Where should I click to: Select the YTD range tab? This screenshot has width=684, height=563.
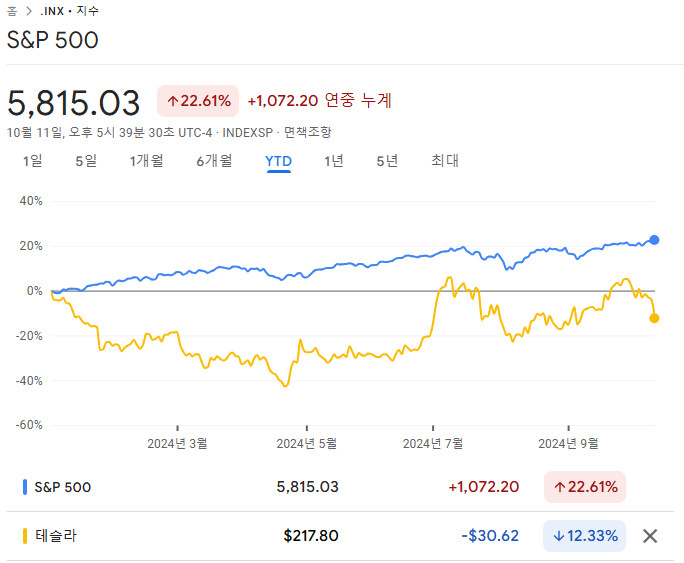tap(278, 160)
